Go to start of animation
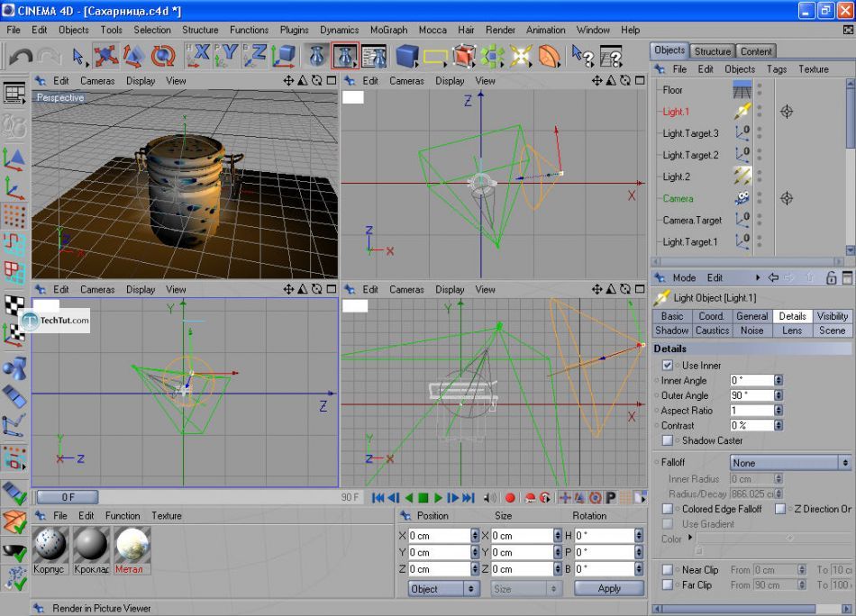 378,498
